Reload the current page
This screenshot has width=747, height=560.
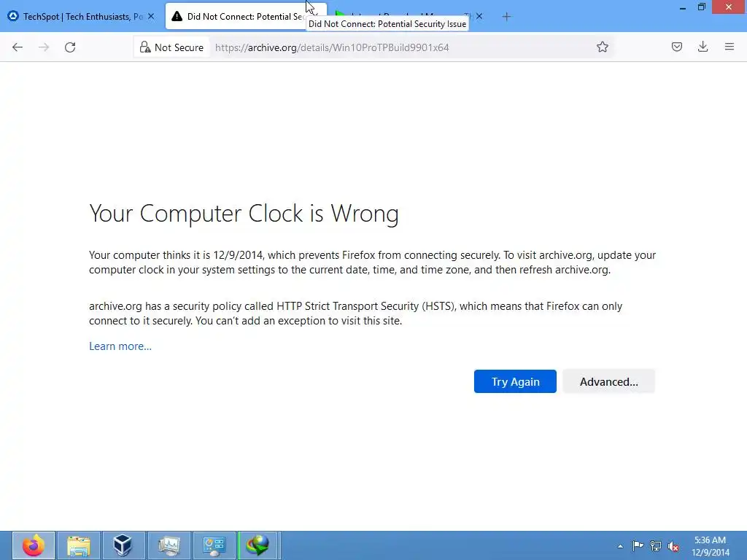click(70, 47)
